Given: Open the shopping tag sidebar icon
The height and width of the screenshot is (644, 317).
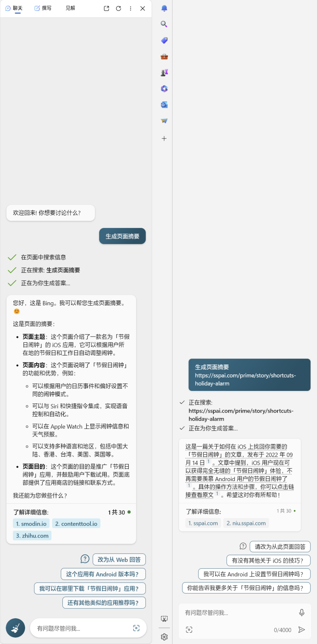Looking at the screenshot, I should (164, 40).
